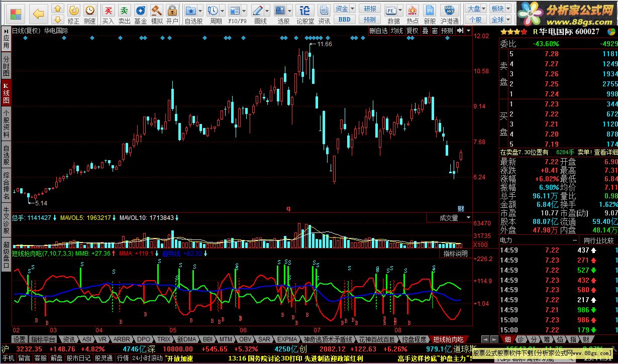Click the 删自选 remove from watchlist button
The width and height of the screenshot is (618, 364).
coord(378,31)
